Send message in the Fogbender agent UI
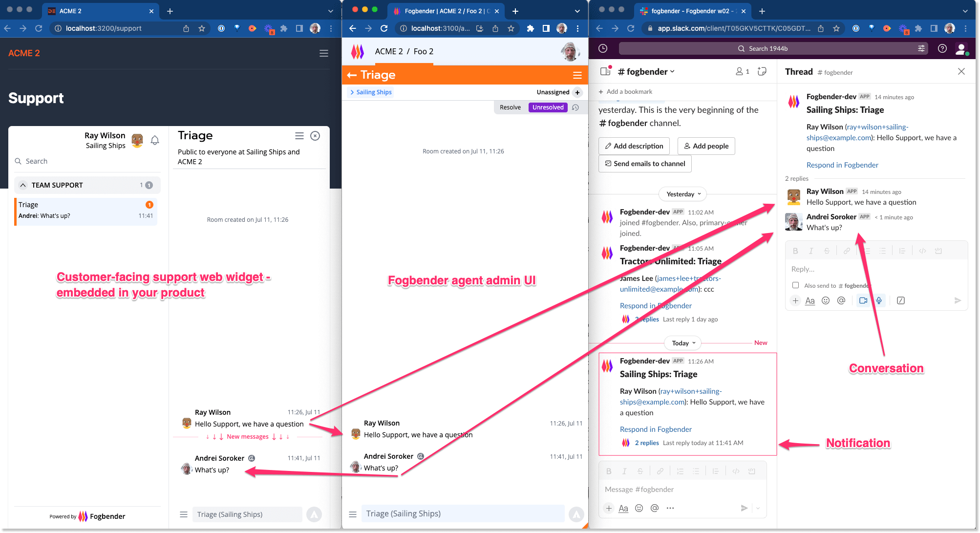This screenshot has height=533, width=980. click(x=576, y=513)
